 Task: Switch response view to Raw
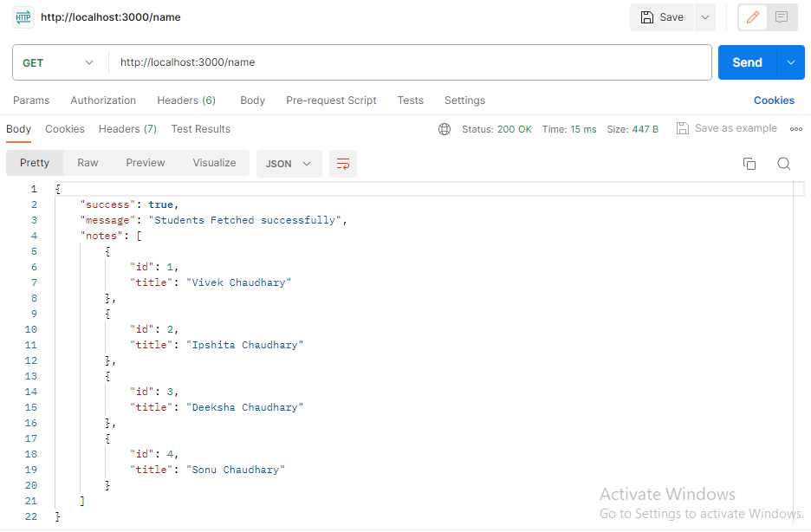[x=88, y=163]
